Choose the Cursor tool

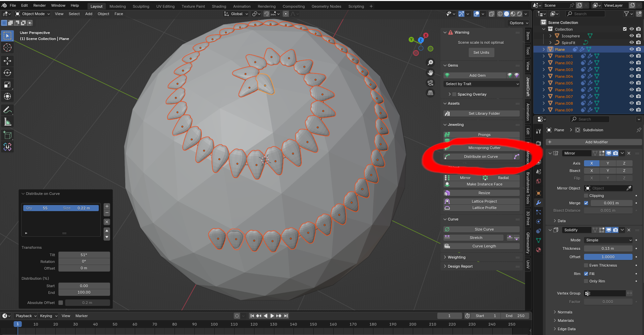tap(7, 48)
